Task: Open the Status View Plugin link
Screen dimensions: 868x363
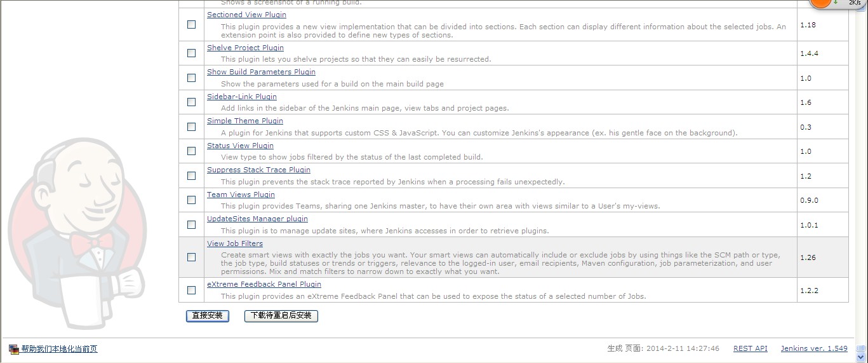Action: click(240, 146)
